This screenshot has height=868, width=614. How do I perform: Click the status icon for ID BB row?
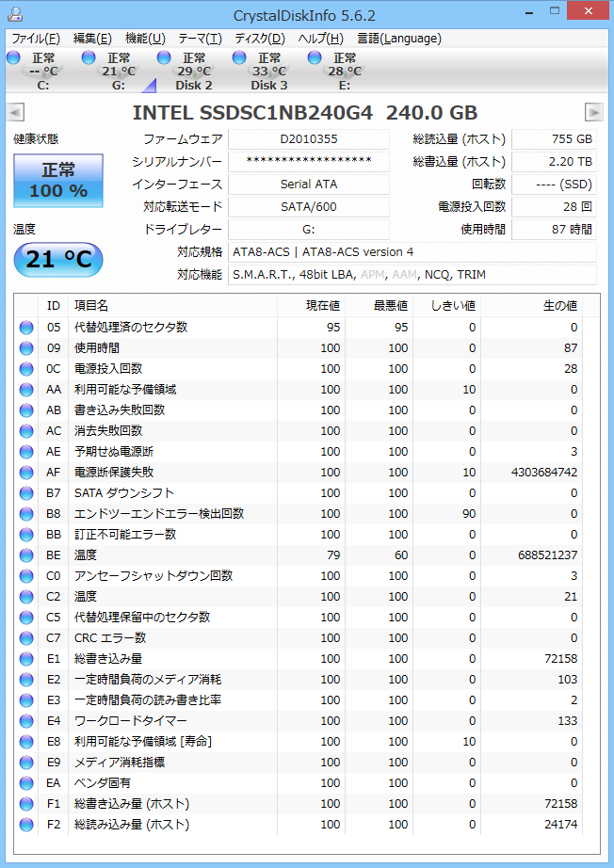(x=26, y=535)
